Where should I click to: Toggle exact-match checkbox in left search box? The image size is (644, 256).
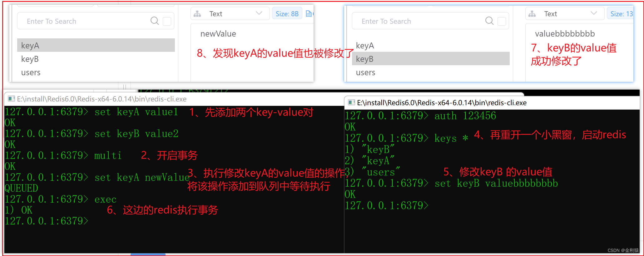(x=167, y=21)
